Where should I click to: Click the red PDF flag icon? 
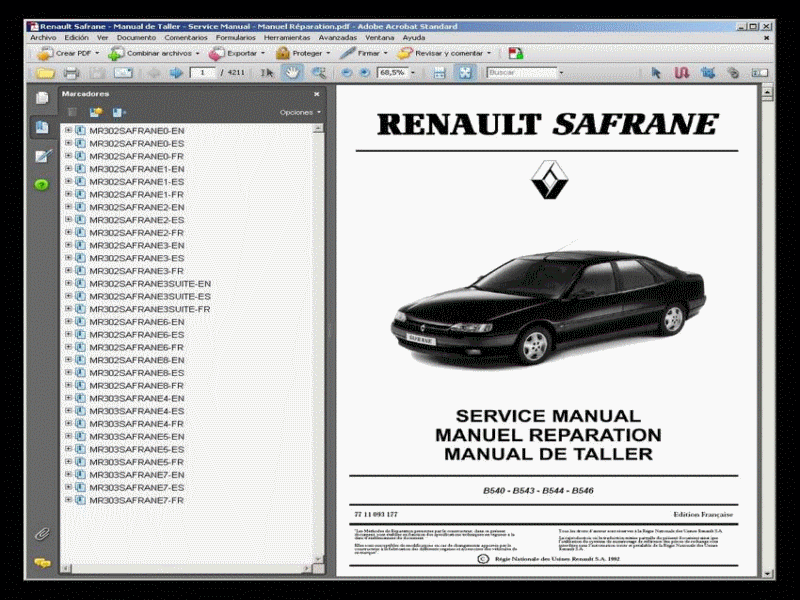516,53
